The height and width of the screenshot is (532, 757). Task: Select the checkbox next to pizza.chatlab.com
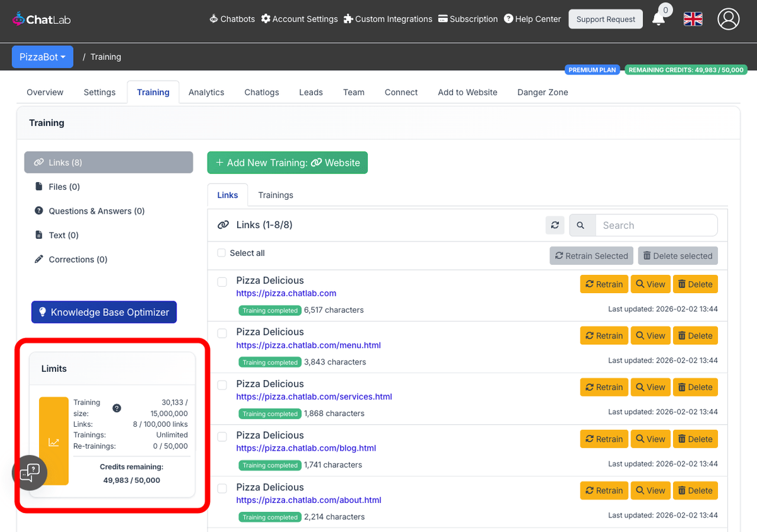point(221,282)
